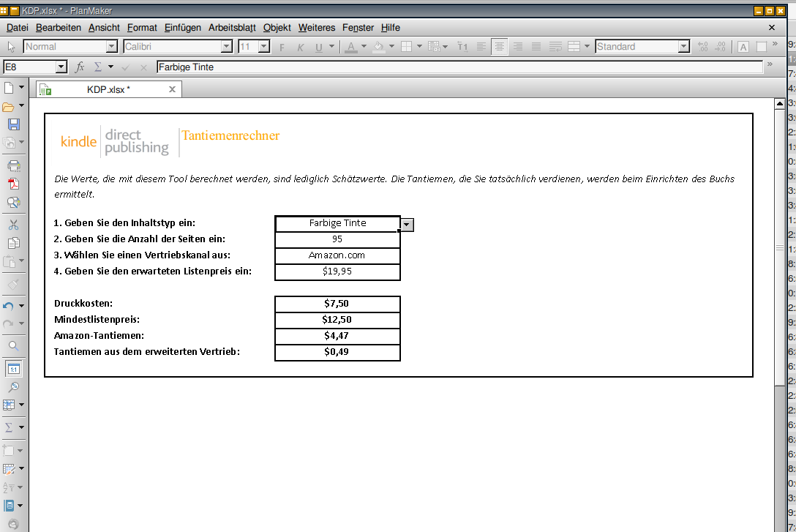Close the KDP.xlsx document tab
Image resolution: width=796 pixels, height=532 pixels.
tap(172, 89)
